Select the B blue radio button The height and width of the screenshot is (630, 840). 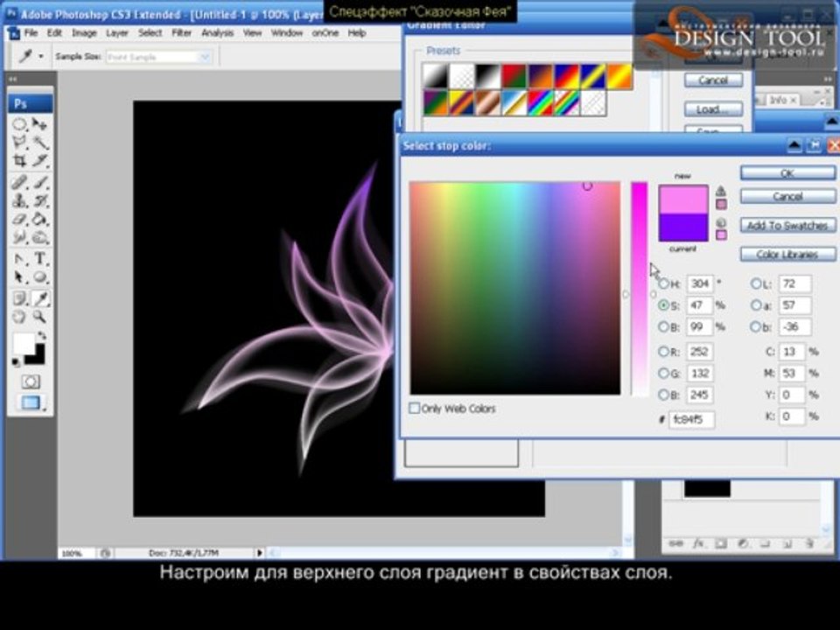click(x=664, y=395)
